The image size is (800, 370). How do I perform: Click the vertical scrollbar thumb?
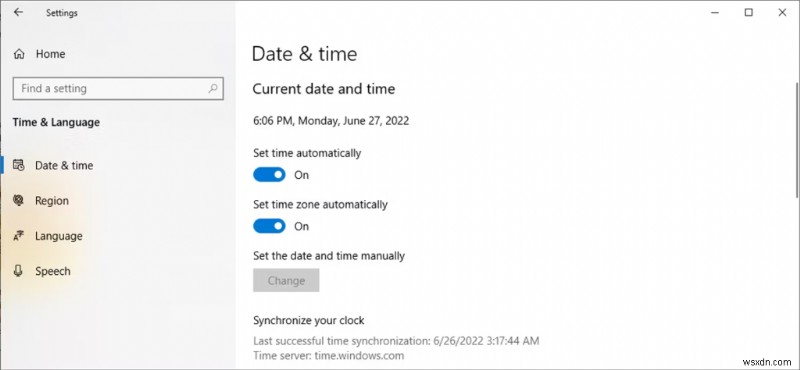tap(797, 140)
